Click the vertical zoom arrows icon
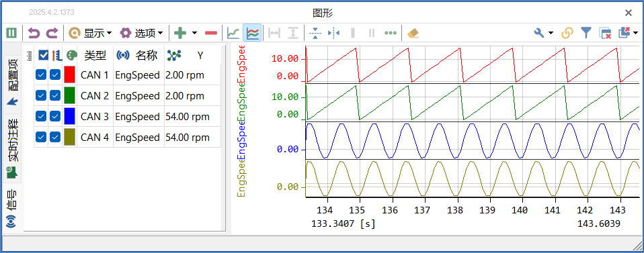644x253 pixels. tap(315, 33)
